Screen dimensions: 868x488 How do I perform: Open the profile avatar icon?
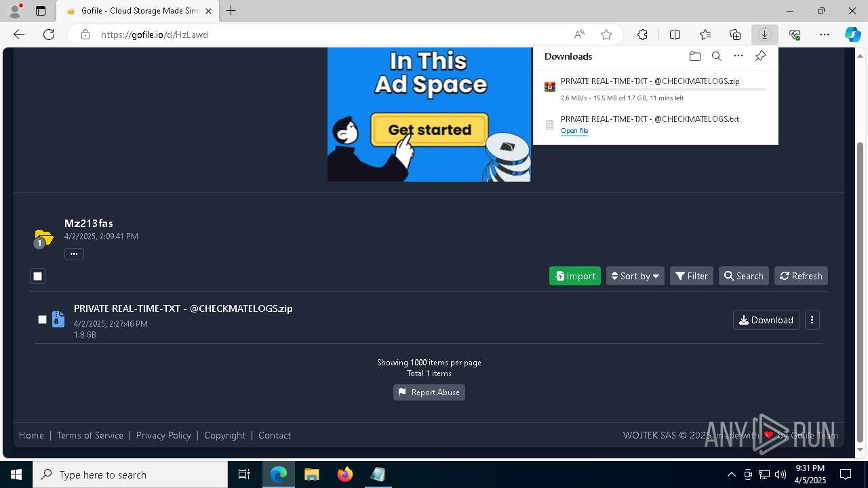[15, 11]
